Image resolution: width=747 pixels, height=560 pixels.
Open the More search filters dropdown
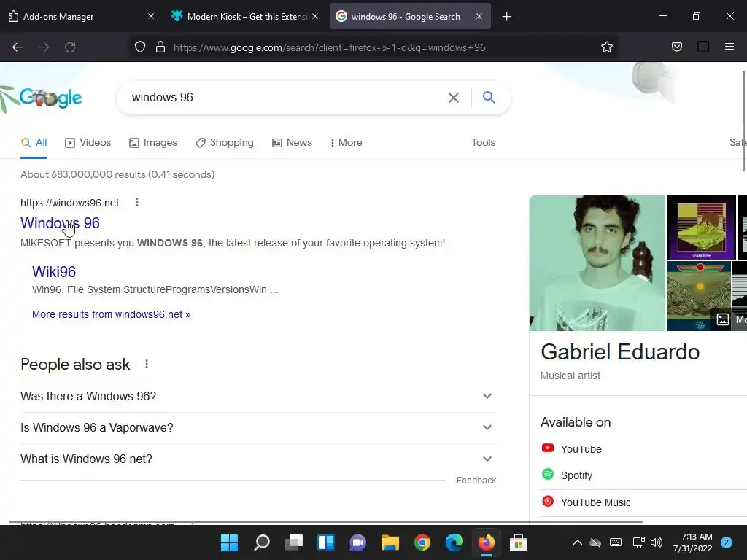tap(347, 143)
